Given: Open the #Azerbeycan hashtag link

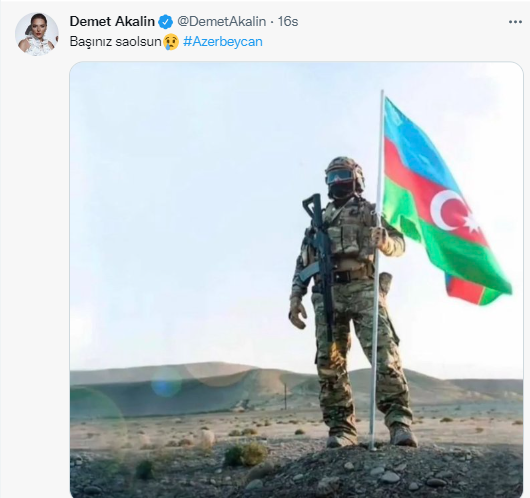Looking at the screenshot, I should [223, 42].
